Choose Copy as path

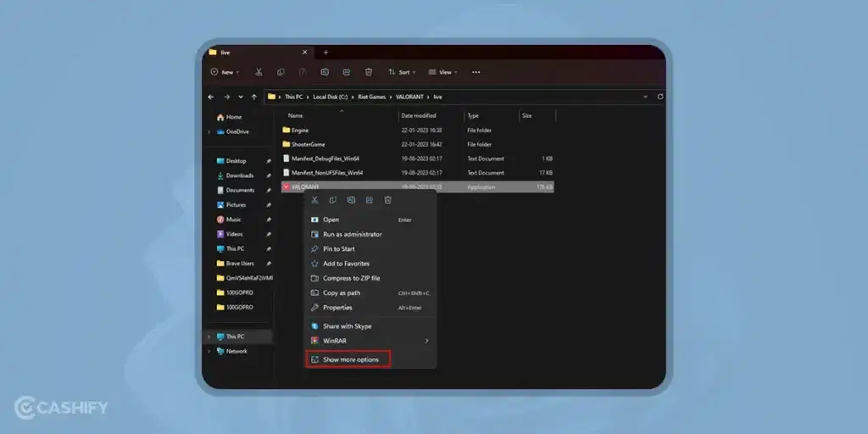coord(370,292)
